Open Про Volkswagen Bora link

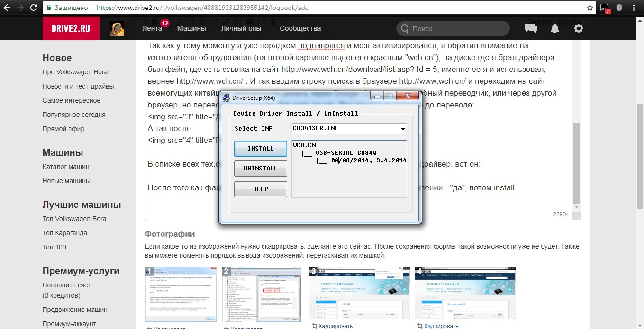[75, 72]
